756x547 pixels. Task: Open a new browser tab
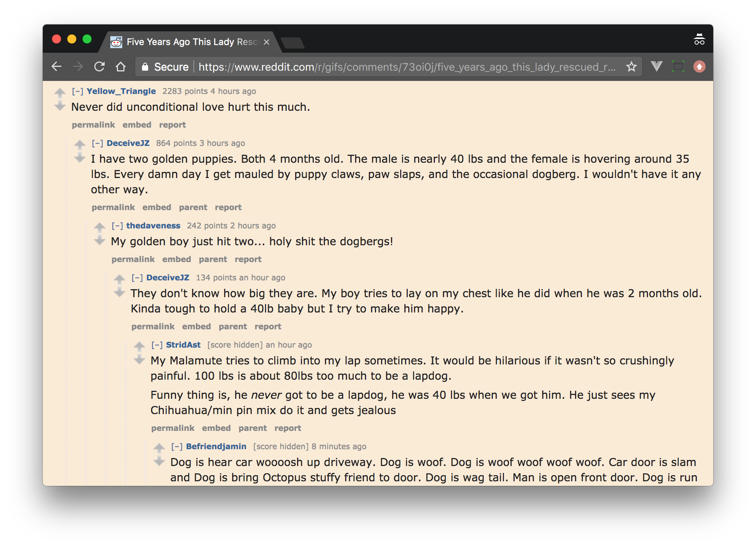(293, 43)
